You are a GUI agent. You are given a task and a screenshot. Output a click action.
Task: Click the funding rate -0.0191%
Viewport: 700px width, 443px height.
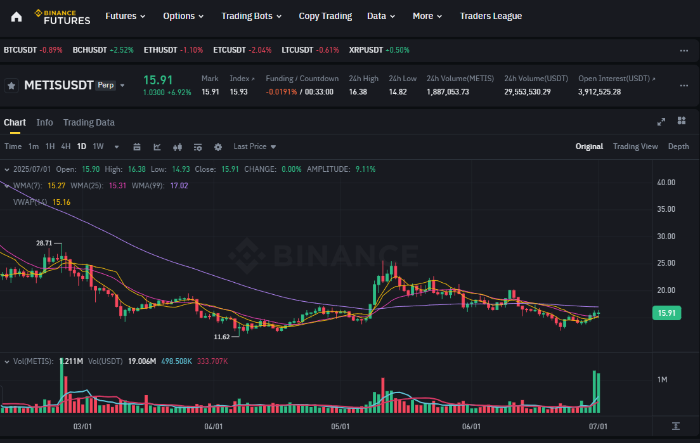coord(281,92)
